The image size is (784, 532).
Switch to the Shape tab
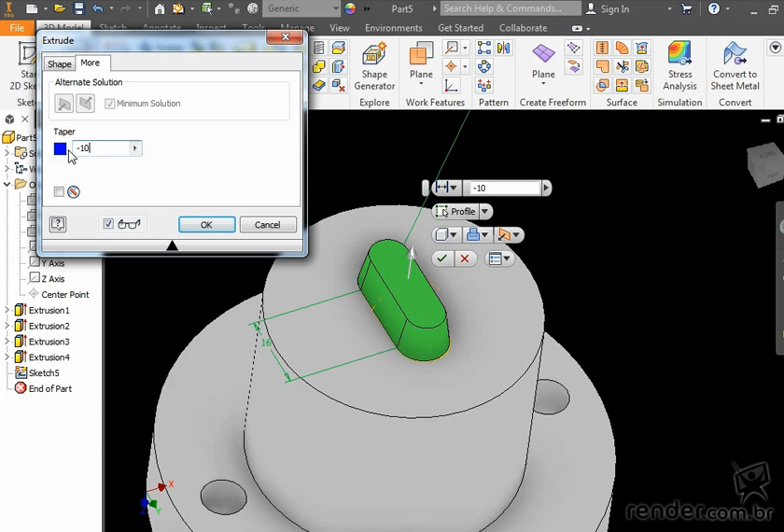60,63
